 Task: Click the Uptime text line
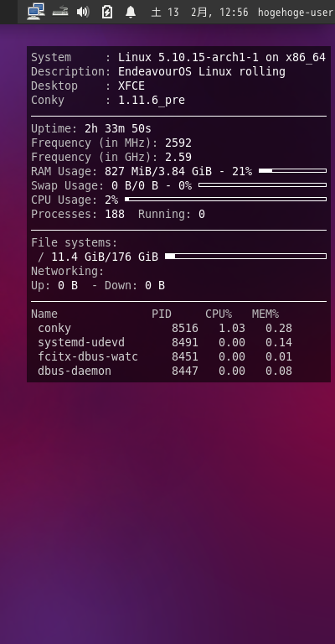(91, 128)
